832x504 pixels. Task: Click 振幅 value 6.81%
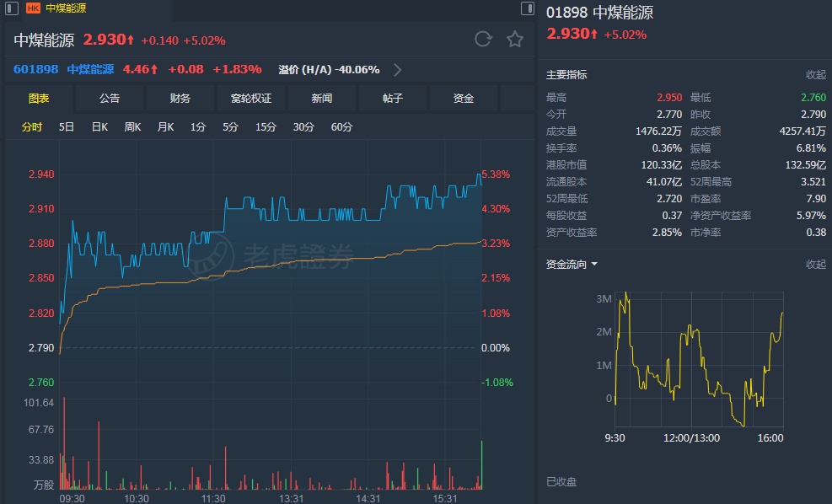pyautogui.click(x=811, y=148)
